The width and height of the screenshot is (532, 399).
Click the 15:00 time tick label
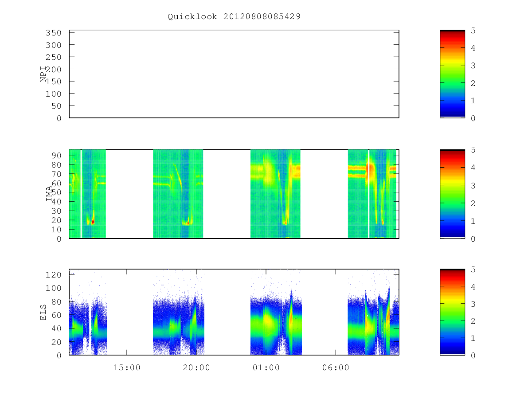coord(127,368)
